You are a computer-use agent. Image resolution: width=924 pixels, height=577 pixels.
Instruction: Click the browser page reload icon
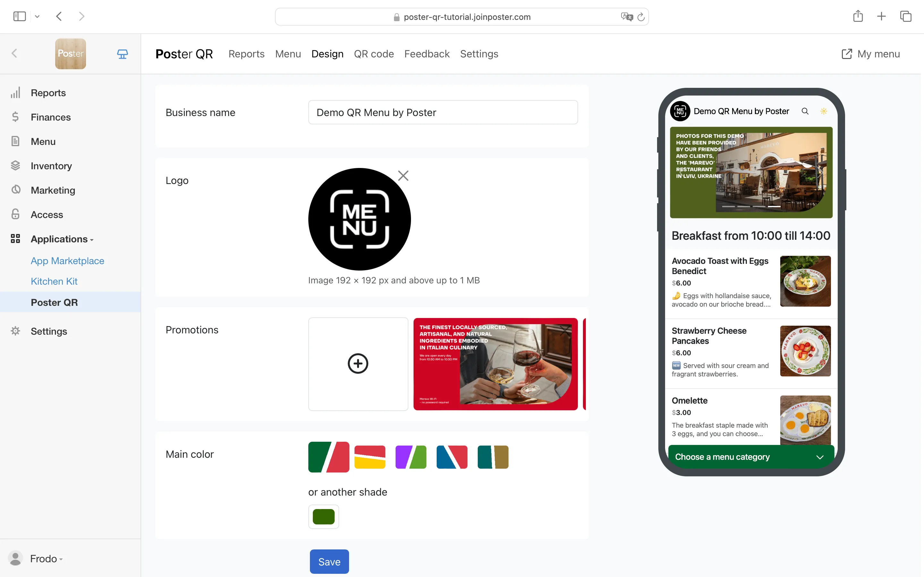pos(641,17)
